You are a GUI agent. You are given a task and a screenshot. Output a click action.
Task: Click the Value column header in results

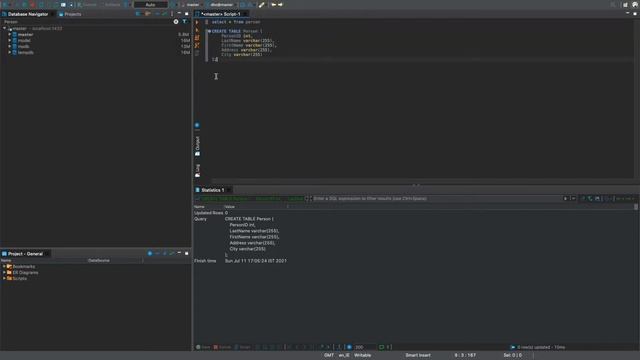(x=229, y=207)
